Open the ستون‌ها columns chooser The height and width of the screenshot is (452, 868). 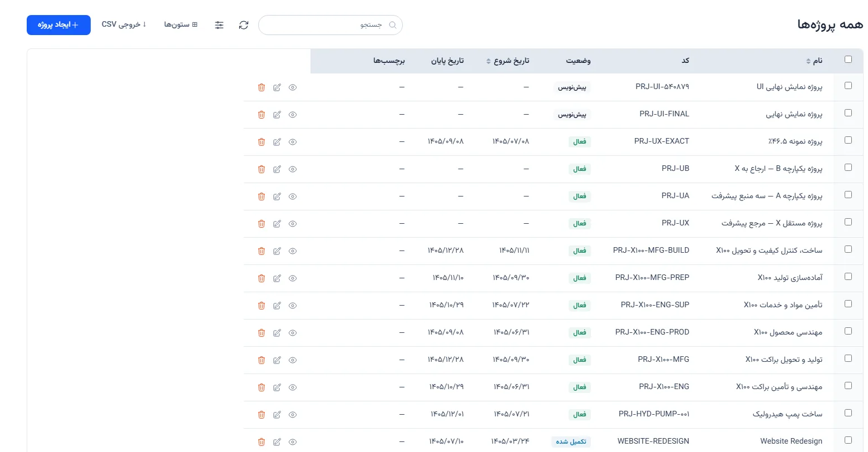pos(181,25)
